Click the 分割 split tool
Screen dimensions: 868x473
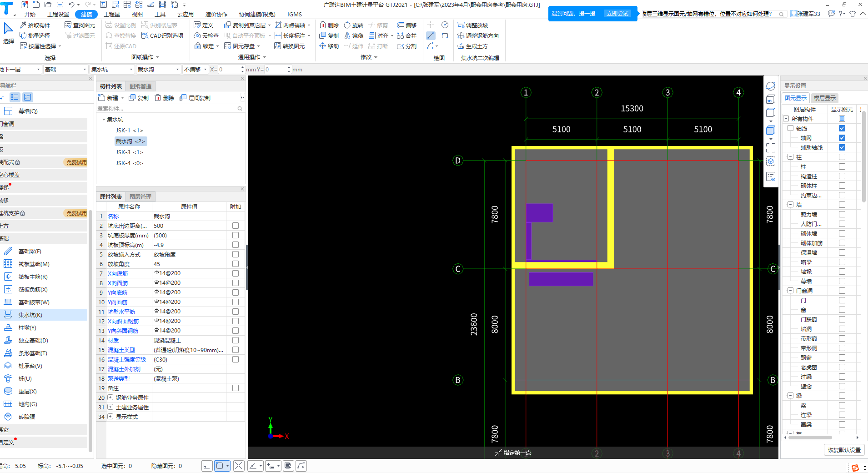click(x=406, y=46)
